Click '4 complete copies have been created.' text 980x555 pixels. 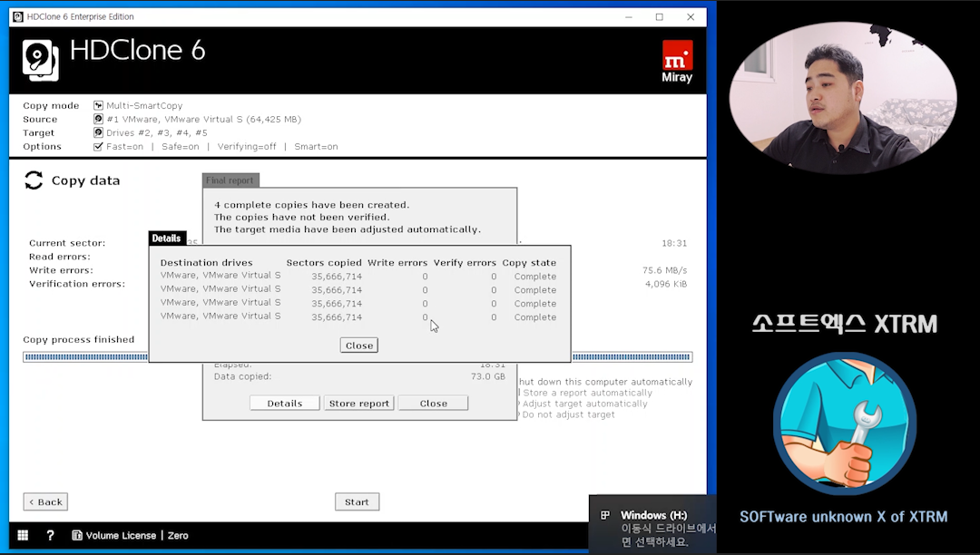312,205
